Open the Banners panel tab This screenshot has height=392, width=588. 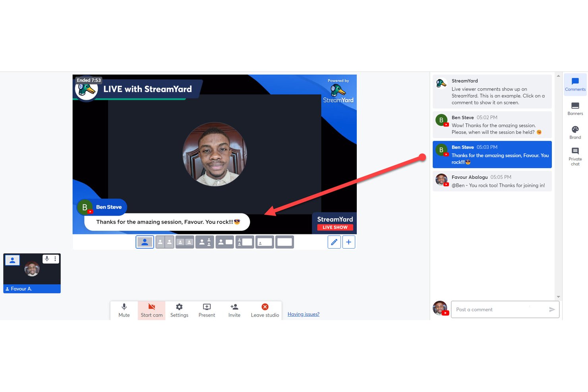click(575, 108)
